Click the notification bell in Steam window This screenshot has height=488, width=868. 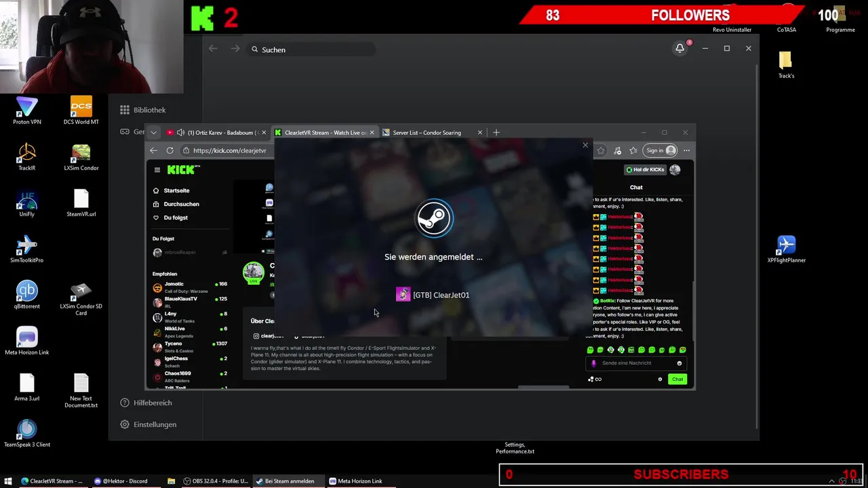pos(679,48)
